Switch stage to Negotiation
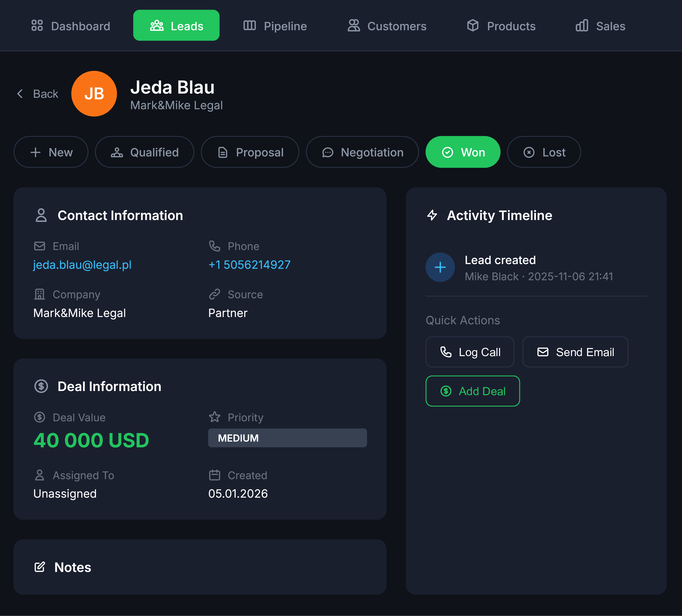682x616 pixels. click(x=362, y=152)
